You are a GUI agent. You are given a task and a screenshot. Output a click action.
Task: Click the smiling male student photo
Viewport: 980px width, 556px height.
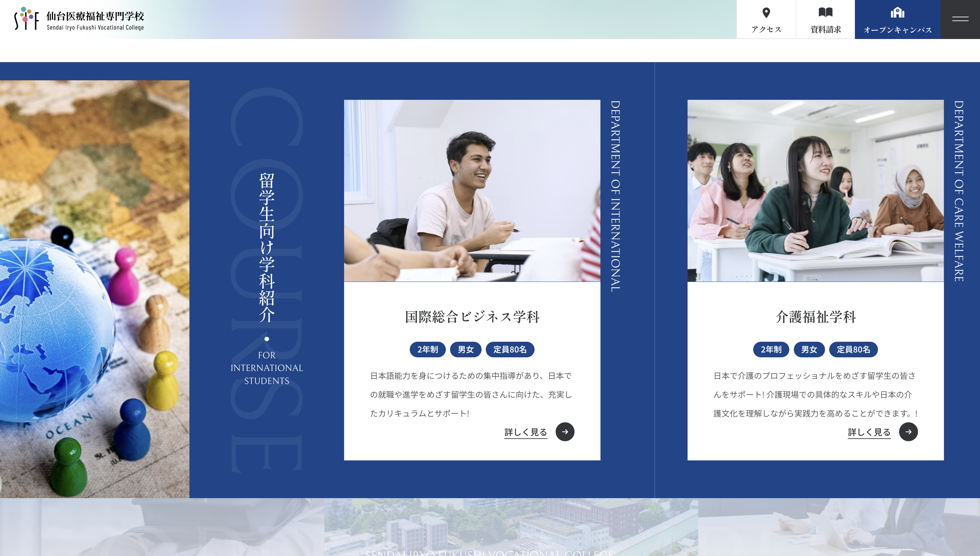(x=472, y=191)
